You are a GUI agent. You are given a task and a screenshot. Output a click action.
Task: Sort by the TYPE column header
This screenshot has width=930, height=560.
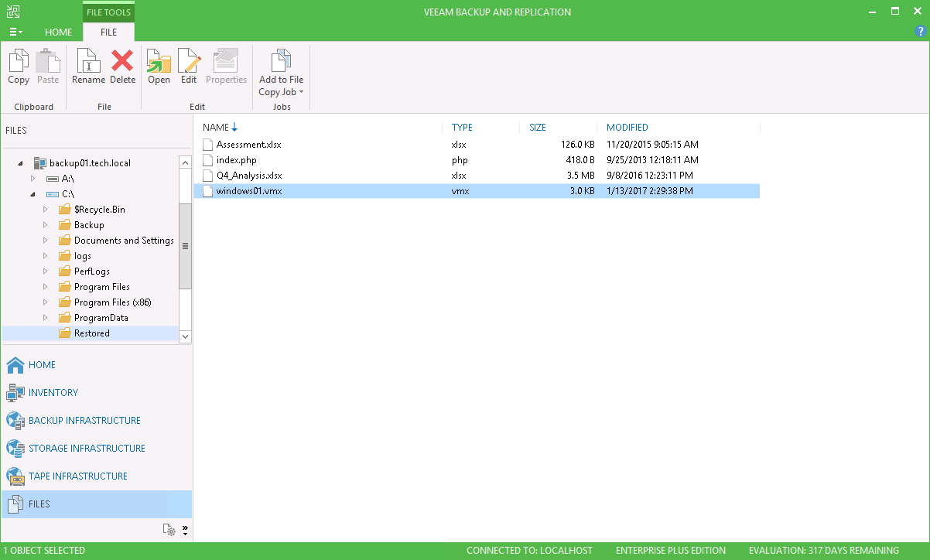462,128
